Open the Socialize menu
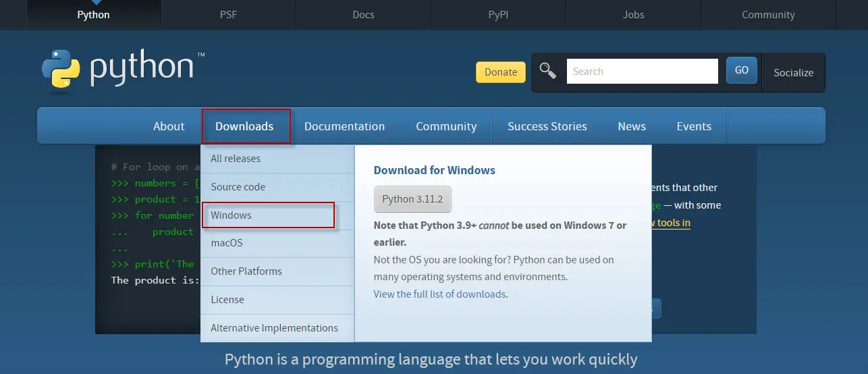 tap(794, 72)
